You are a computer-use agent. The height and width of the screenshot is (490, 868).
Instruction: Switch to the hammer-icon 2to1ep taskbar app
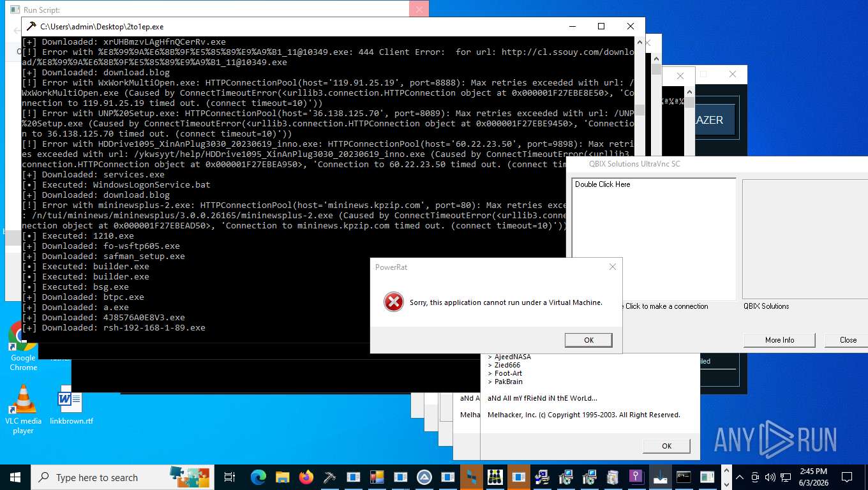329,477
